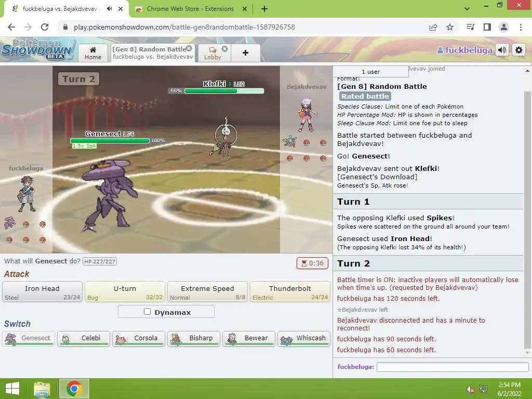532x399 pixels.
Task: Click the Bejakdvevav trainer avatar
Action: coord(308,115)
